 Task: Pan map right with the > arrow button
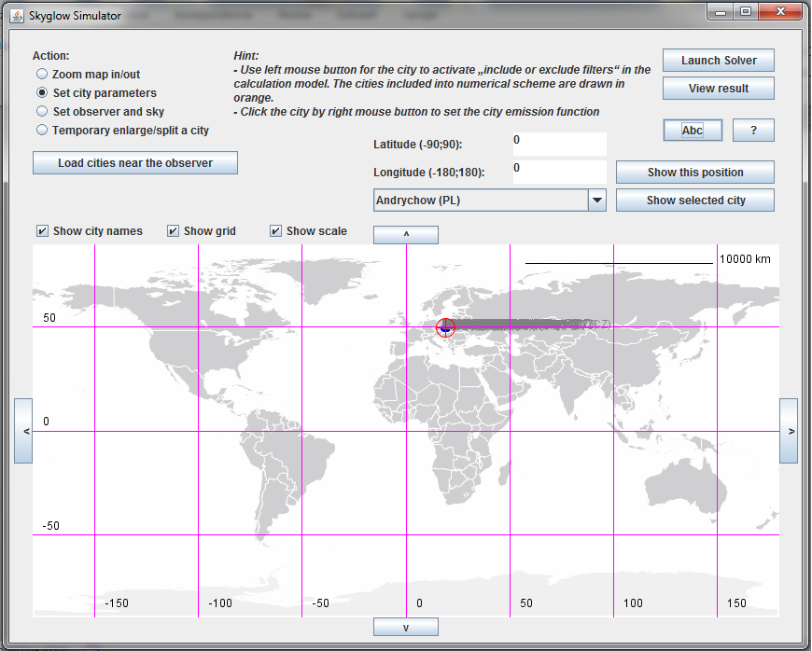pyautogui.click(x=789, y=430)
